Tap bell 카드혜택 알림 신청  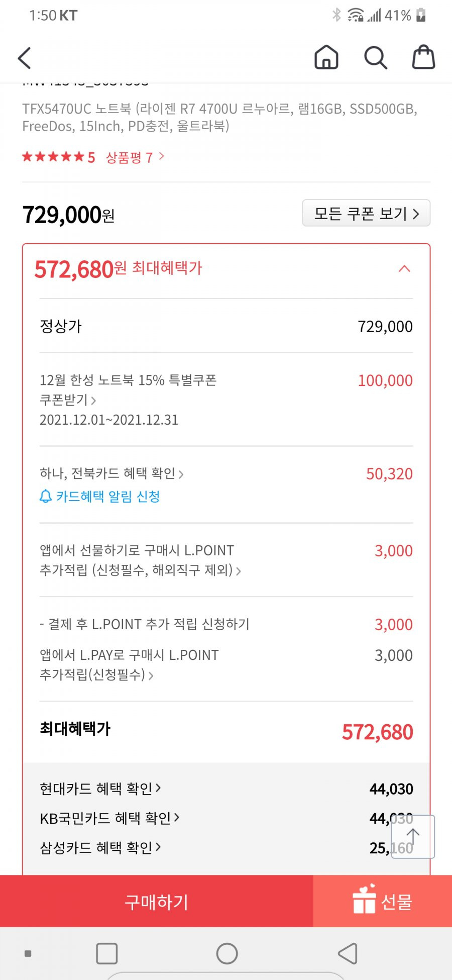coord(99,497)
